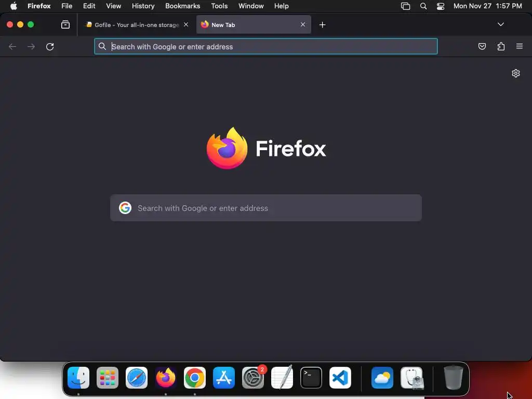This screenshot has width=532, height=399.
Task: Switch to the Gofile storage tab
Action: click(137, 25)
